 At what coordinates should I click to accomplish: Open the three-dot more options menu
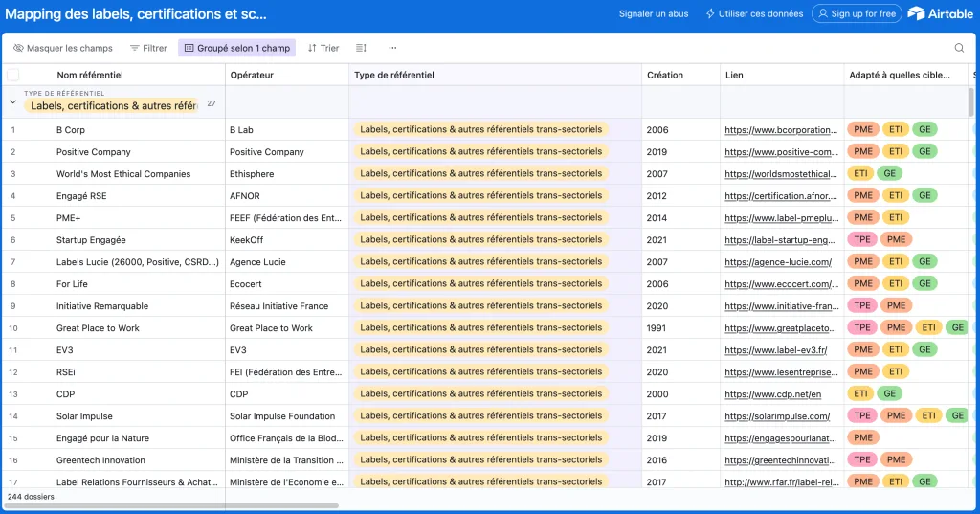392,48
